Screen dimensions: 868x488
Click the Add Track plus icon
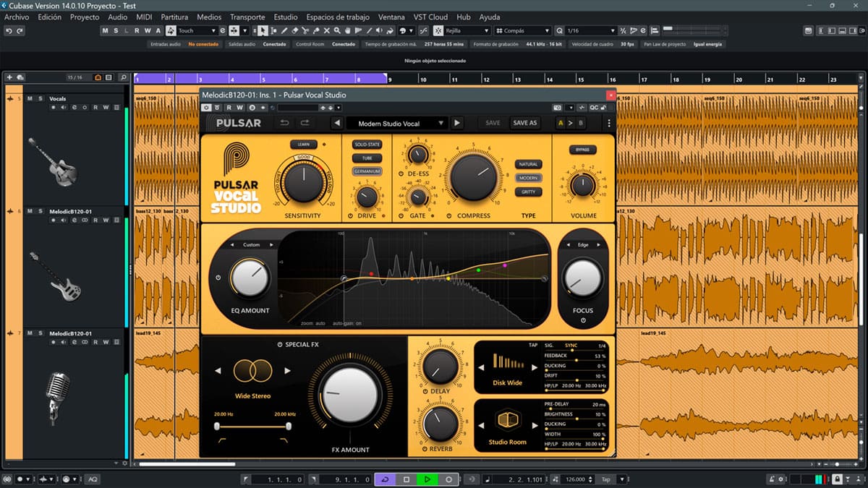click(x=9, y=77)
